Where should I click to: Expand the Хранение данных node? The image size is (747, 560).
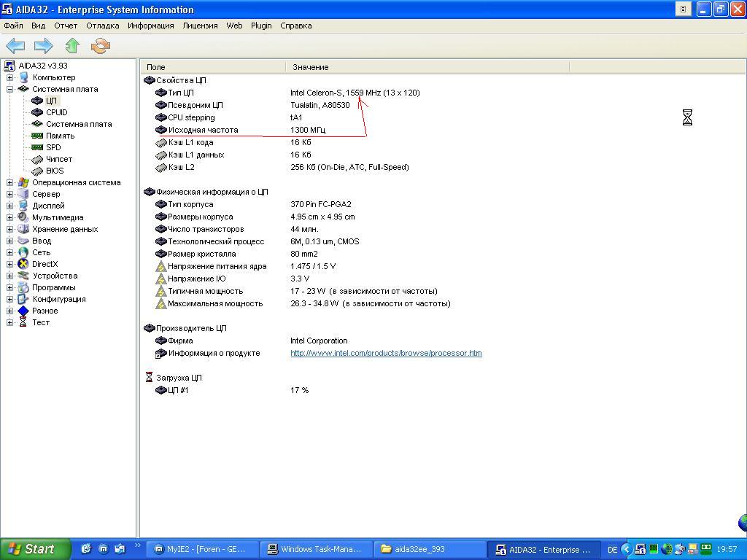pos(9,229)
